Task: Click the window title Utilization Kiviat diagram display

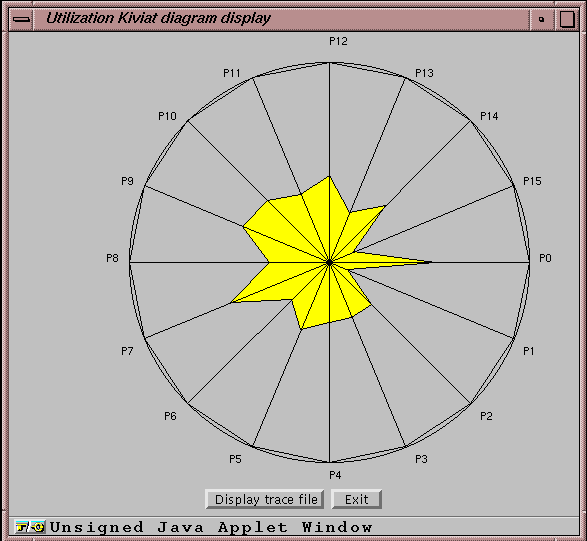Action: [x=158, y=18]
